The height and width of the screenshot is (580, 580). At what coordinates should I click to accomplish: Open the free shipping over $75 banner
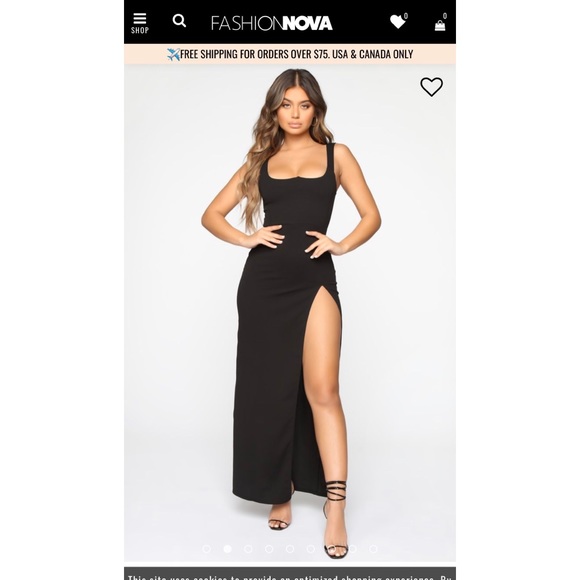click(290, 54)
